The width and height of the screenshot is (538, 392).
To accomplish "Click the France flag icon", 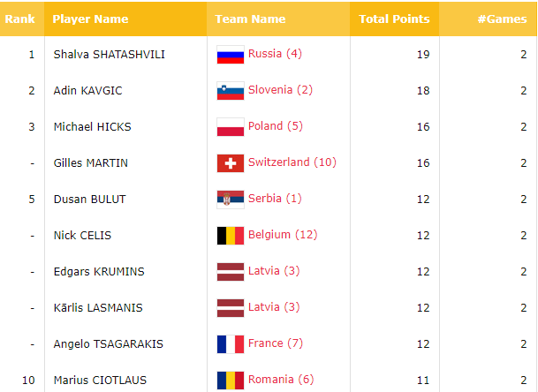I will click(231, 344).
